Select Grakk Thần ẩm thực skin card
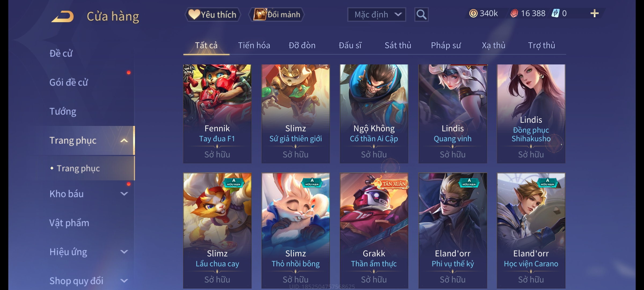 click(x=374, y=231)
